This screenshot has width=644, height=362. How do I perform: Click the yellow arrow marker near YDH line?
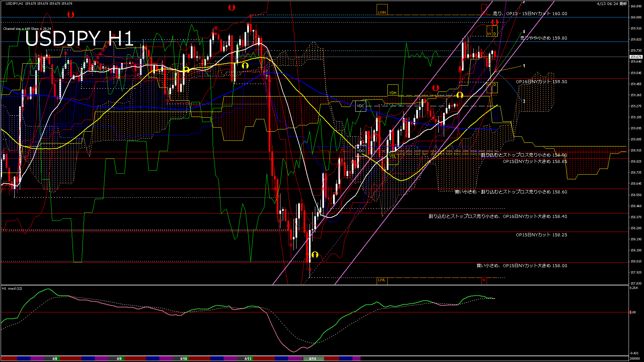[460, 95]
